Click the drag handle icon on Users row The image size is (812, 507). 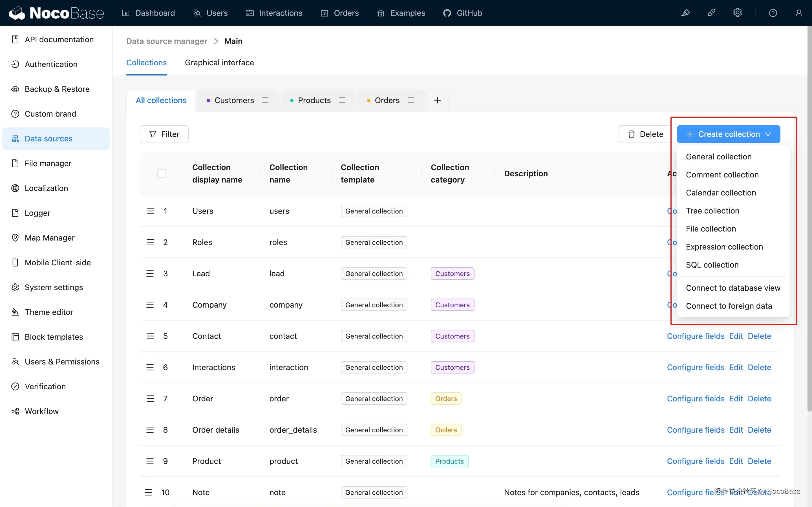(x=151, y=211)
